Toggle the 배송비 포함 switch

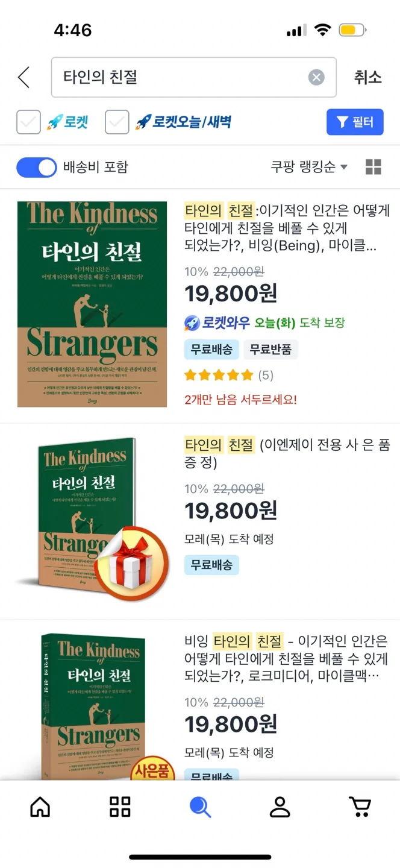pyautogui.click(x=36, y=167)
